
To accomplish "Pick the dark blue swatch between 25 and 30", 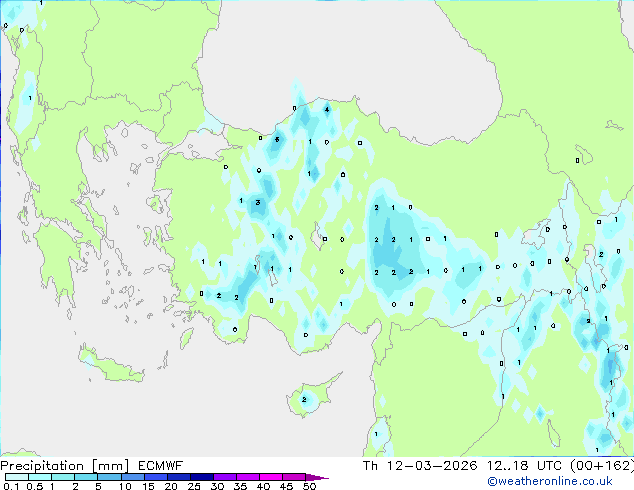I will [x=202, y=477].
